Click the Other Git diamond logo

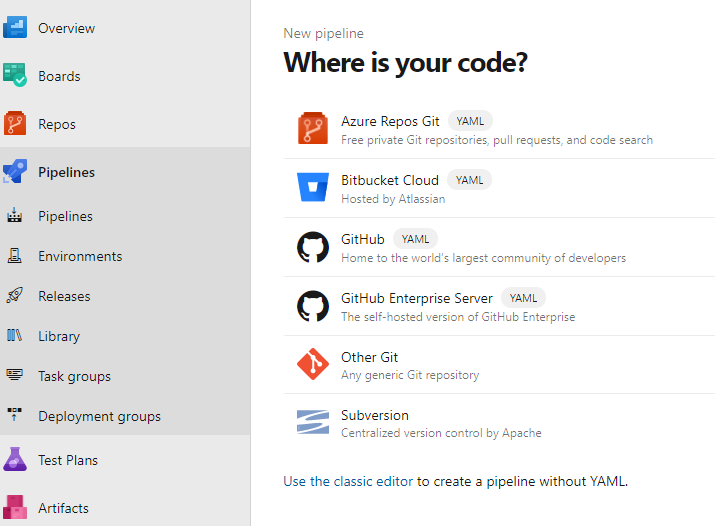click(313, 364)
